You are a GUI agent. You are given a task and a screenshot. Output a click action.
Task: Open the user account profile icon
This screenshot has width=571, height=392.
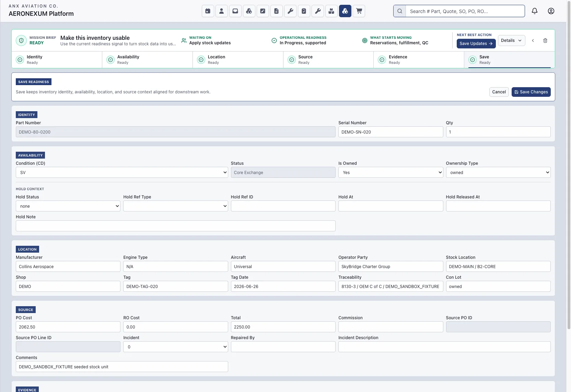pyautogui.click(x=551, y=11)
